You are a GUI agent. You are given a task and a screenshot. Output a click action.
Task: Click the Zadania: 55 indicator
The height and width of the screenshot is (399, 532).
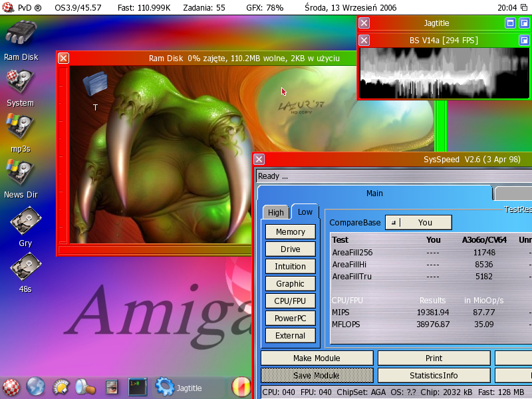point(204,7)
